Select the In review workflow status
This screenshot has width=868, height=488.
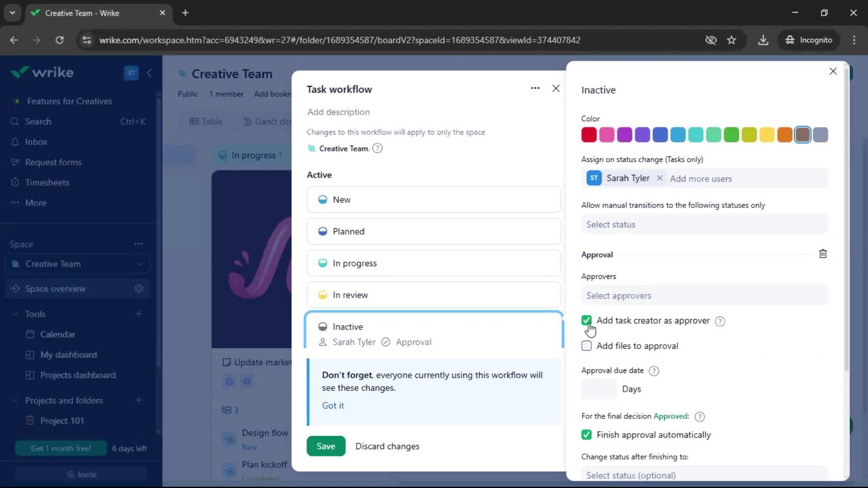pos(434,295)
